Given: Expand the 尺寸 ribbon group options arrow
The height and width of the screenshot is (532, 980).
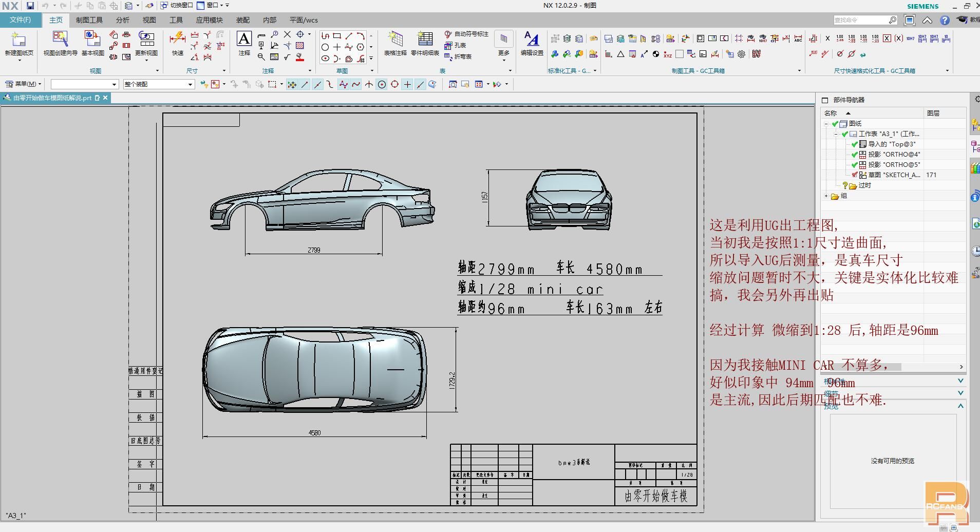Looking at the screenshot, I should click(x=224, y=71).
